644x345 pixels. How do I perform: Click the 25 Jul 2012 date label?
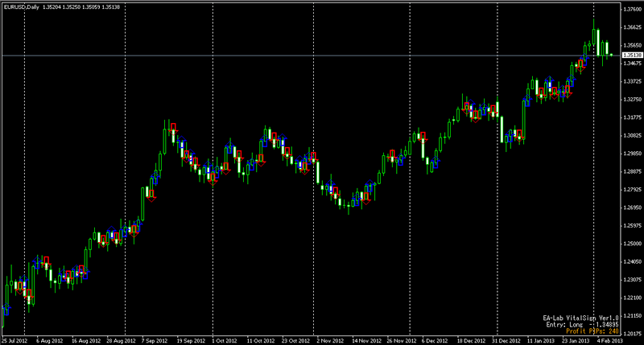(16, 340)
